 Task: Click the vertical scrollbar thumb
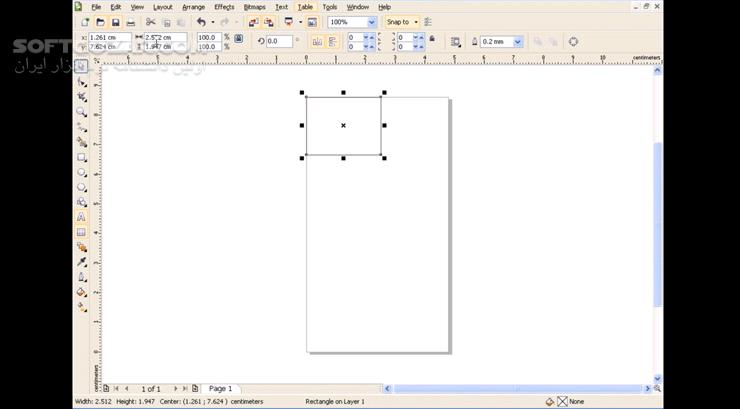point(658,225)
